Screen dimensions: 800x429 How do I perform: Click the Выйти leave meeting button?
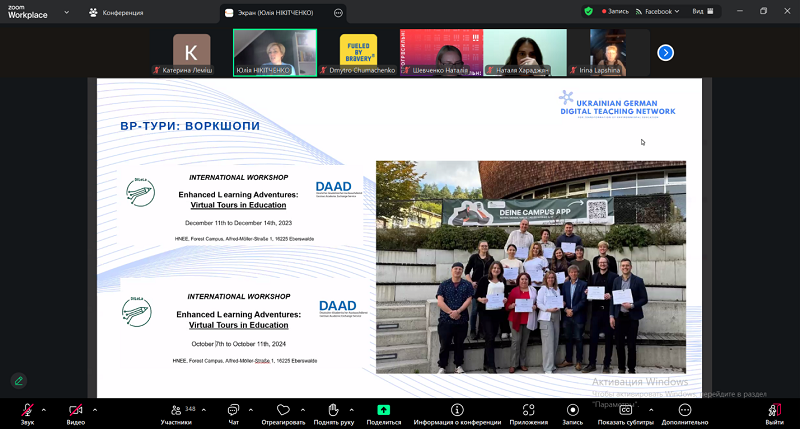[x=774, y=412]
